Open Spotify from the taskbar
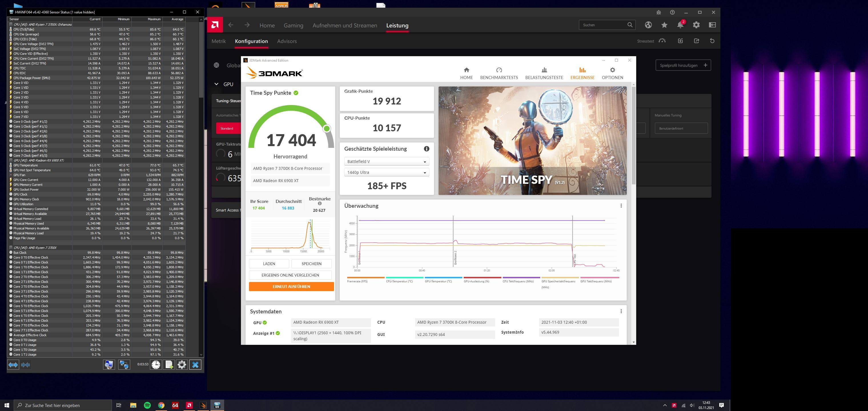868x411 pixels. click(147, 405)
